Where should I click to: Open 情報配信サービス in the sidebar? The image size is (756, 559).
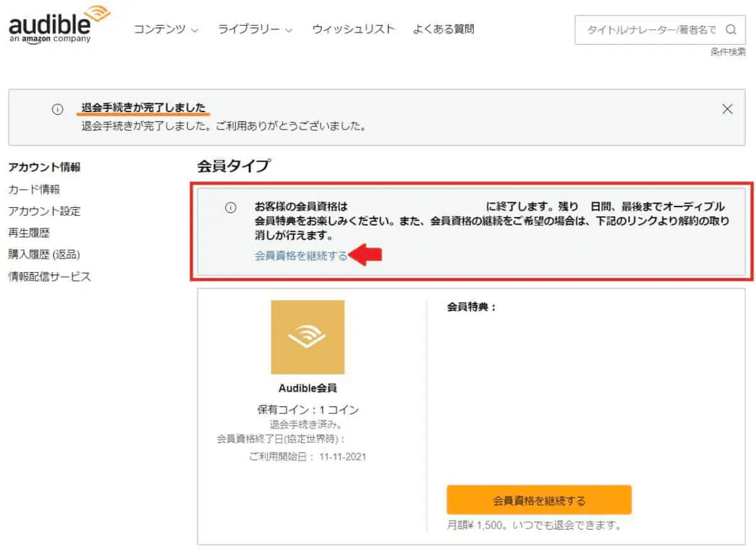coord(49,276)
